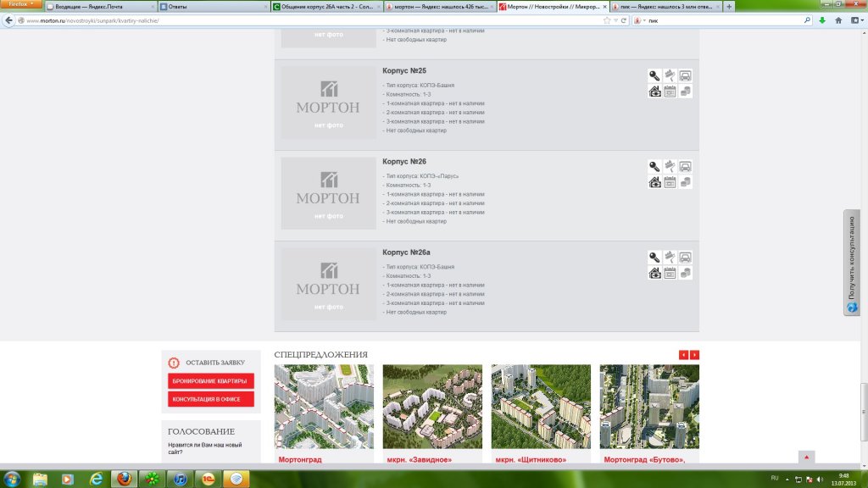The width and height of the screenshot is (868, 488).
Task: Click the house with money icon for Корпус №25
Action: pyautogui.click(x=654, y=91)
